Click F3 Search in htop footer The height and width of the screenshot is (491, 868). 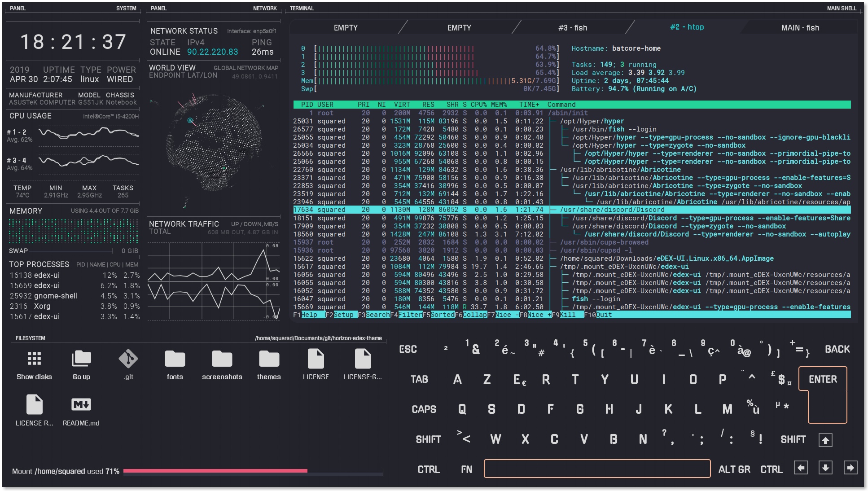[374, 315]
